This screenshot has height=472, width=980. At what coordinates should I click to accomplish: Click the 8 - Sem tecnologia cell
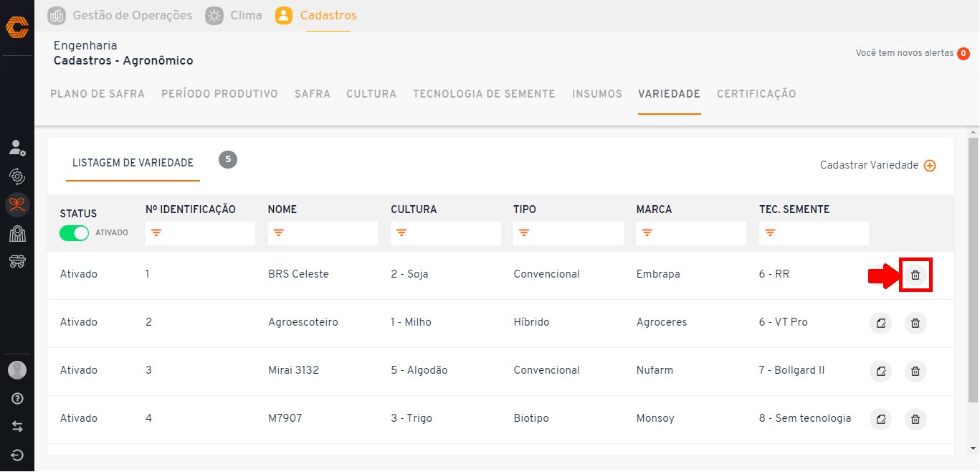(x=805, y=418)
